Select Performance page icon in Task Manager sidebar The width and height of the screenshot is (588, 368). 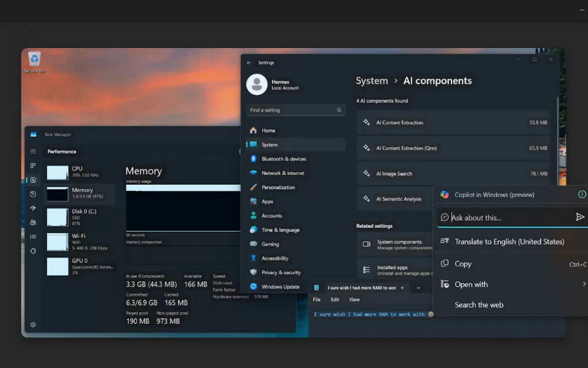point(33,180)
